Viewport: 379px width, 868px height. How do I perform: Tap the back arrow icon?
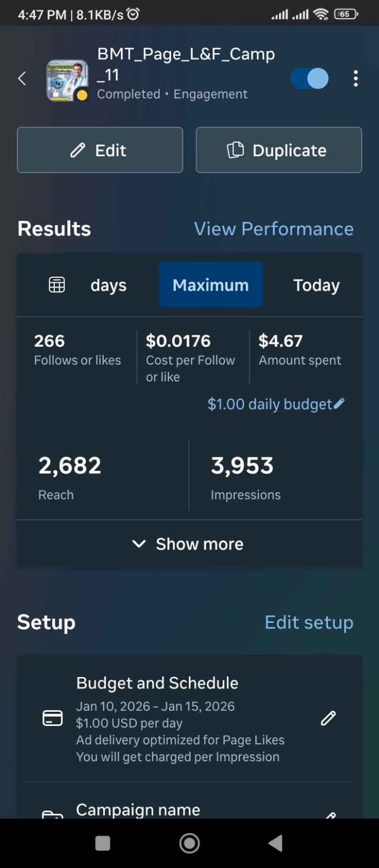point(22,79)
